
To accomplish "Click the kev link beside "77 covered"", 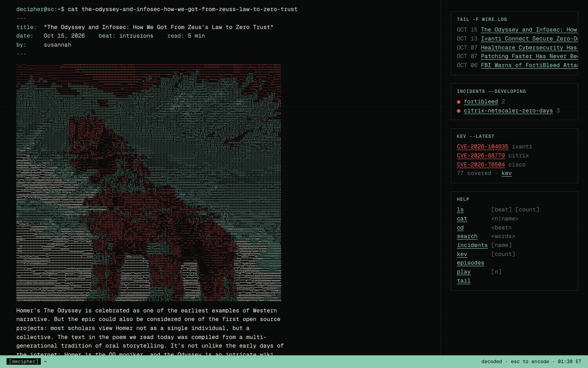I will (506, 173).
